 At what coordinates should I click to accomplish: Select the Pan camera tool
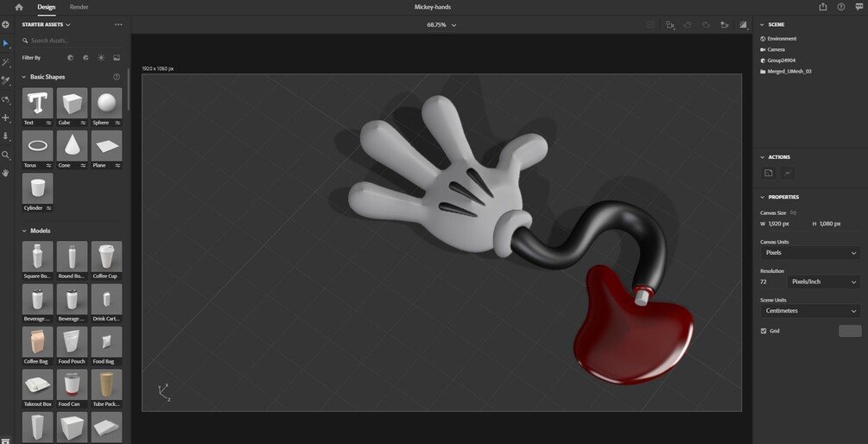tap(5, 118)
